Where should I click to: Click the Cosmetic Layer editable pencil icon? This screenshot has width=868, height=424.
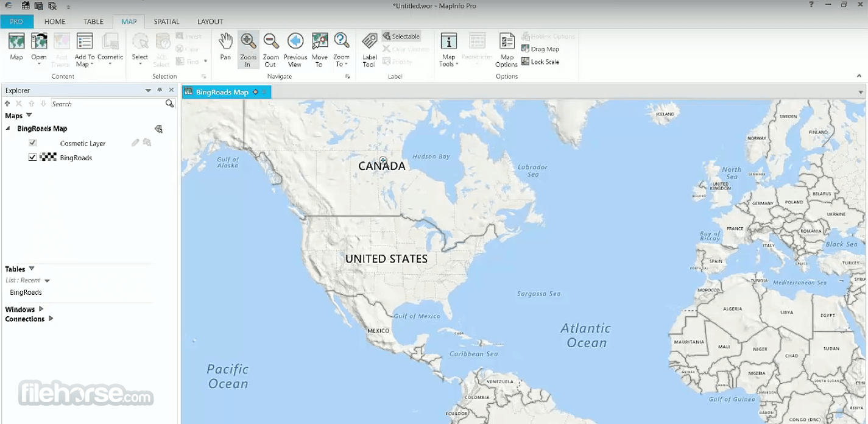[135, 143]
